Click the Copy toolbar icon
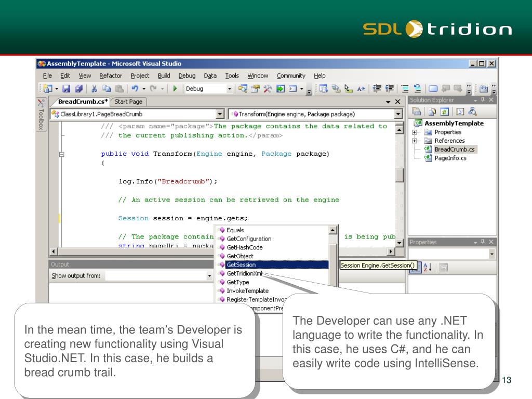 [107, 89]
